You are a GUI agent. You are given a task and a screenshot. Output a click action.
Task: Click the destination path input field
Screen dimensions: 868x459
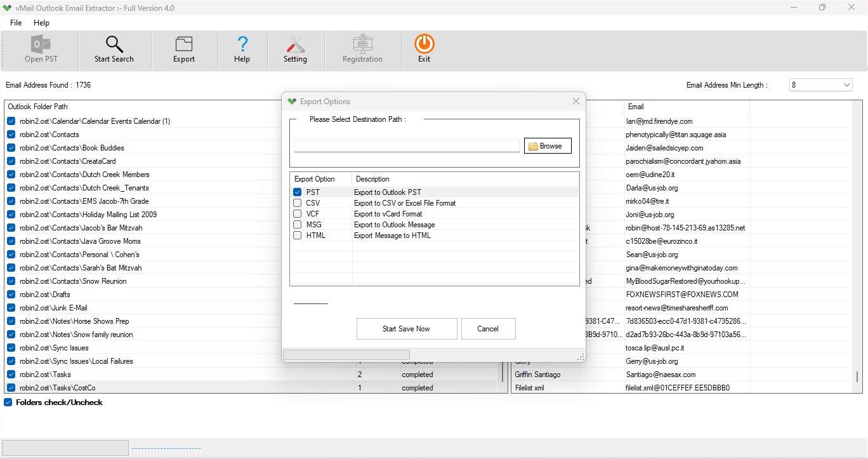click(x=407, y=146)
